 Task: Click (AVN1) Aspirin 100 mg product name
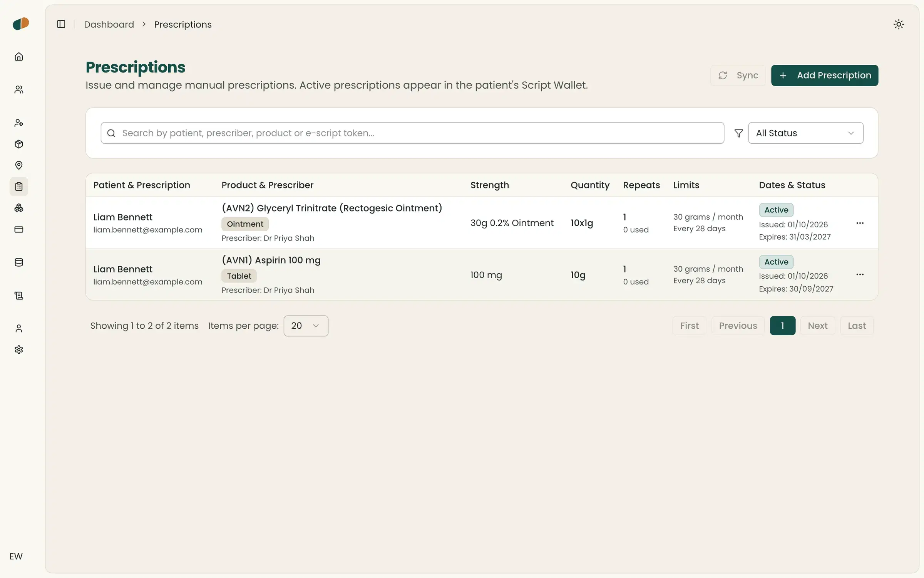(271, 260)
